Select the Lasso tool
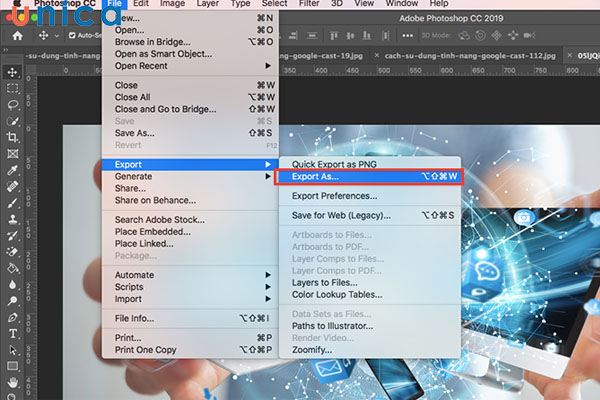 click(13, 104)
